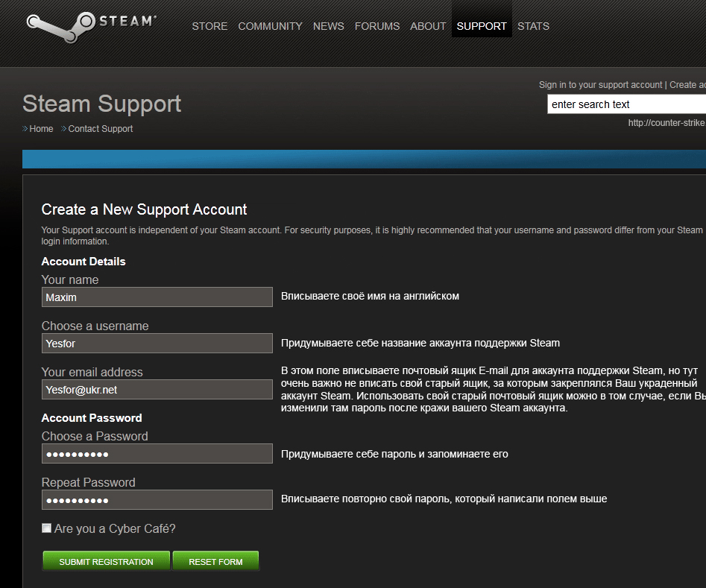
Task: Open the STATS page
Action: [x=533, y=26]
